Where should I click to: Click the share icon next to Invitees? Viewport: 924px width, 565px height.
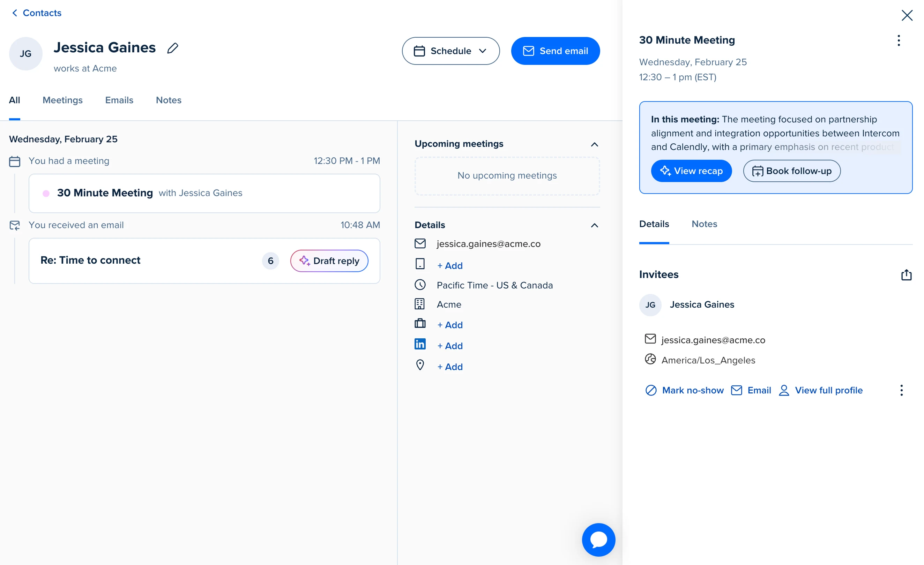[907, 275]
